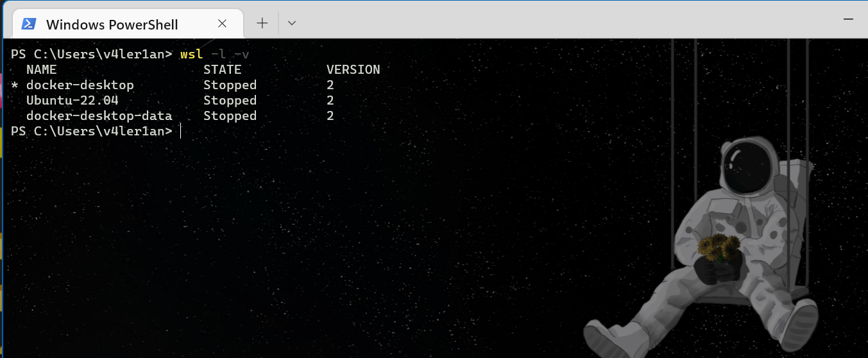Click the 'docker-desktop-data' distro name
The image size is (868, 358).
99,115
